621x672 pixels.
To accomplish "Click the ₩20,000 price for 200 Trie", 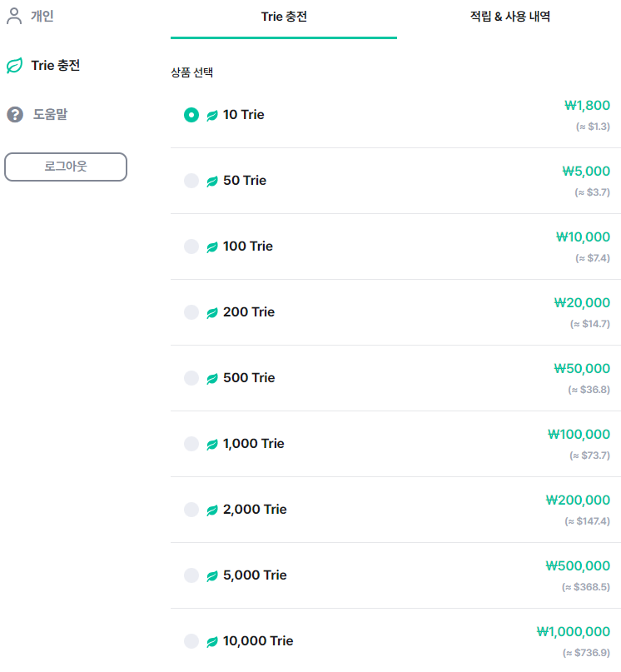I will 582,302.
